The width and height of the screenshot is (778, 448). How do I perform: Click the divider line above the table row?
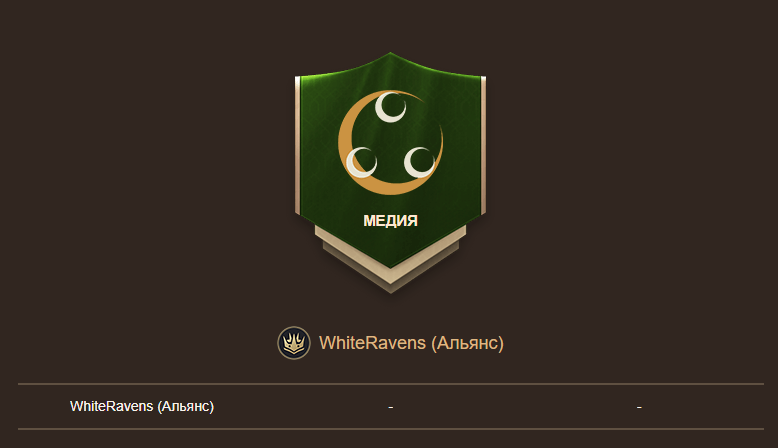pos(391,384)
